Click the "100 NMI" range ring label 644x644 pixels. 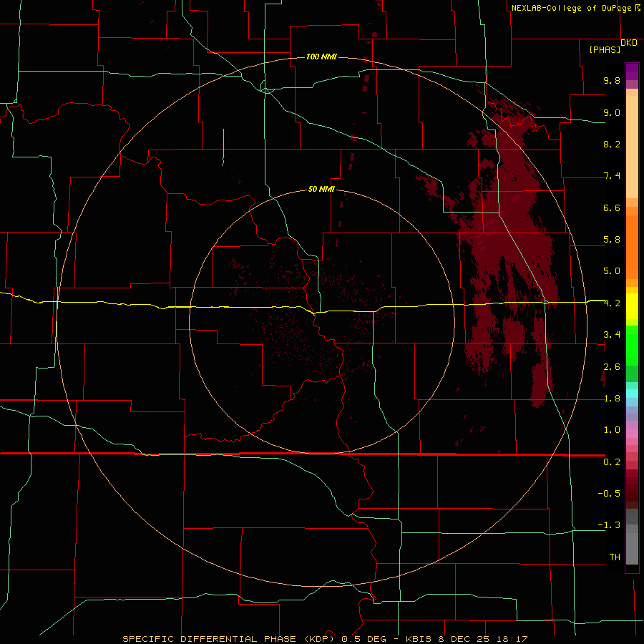[x=321, y=57]
